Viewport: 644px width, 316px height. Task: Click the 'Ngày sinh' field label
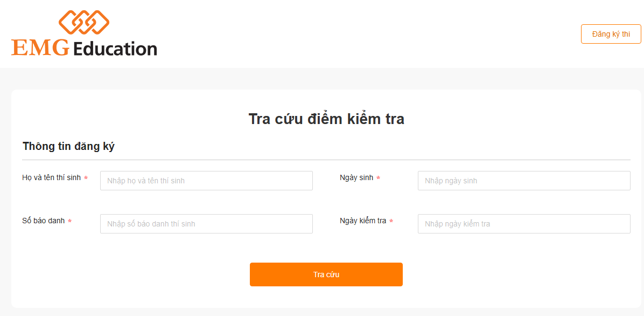coord(356,177)
